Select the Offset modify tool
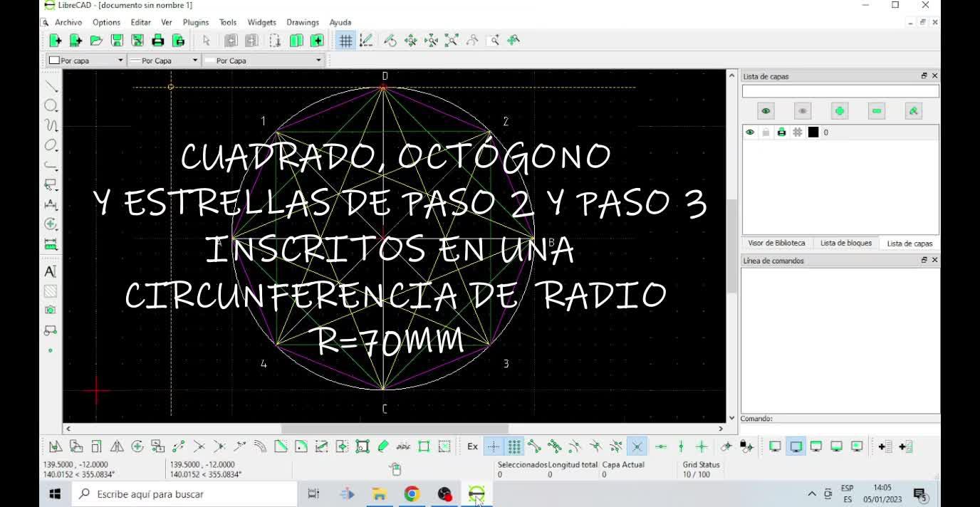Screen dimensions: 980x507 (260, 446)
